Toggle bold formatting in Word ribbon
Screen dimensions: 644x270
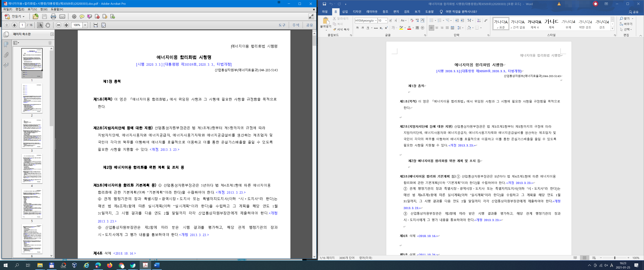tap(357, 28)
